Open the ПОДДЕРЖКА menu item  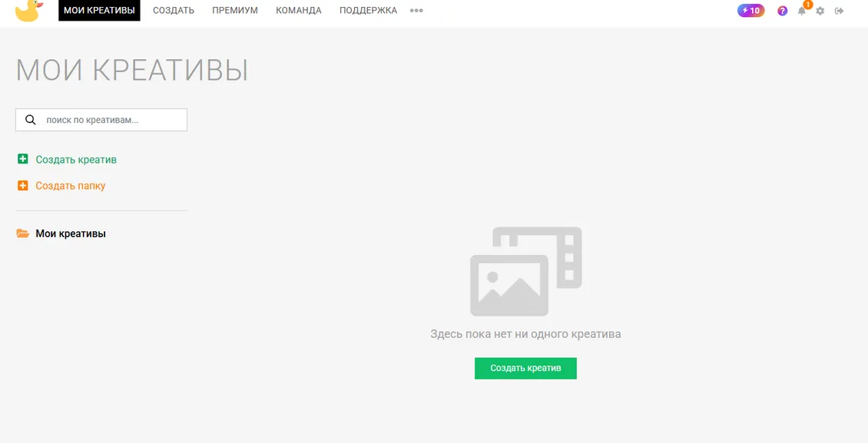click(x=368, y=11)
